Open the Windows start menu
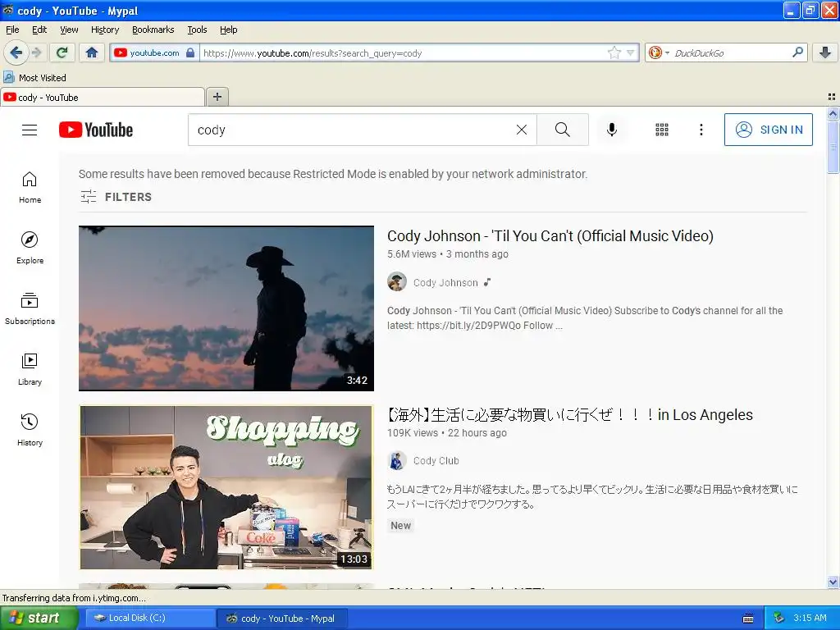 [x=38, y=618]
